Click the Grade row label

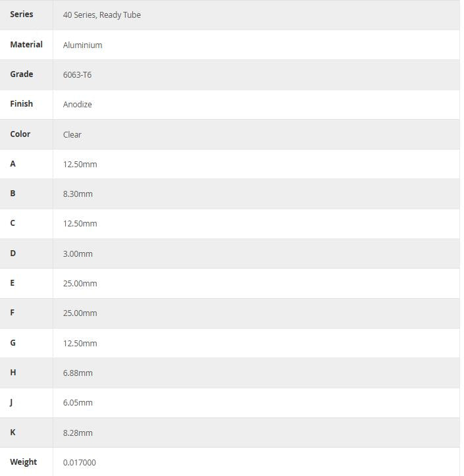tap(22, 74)
